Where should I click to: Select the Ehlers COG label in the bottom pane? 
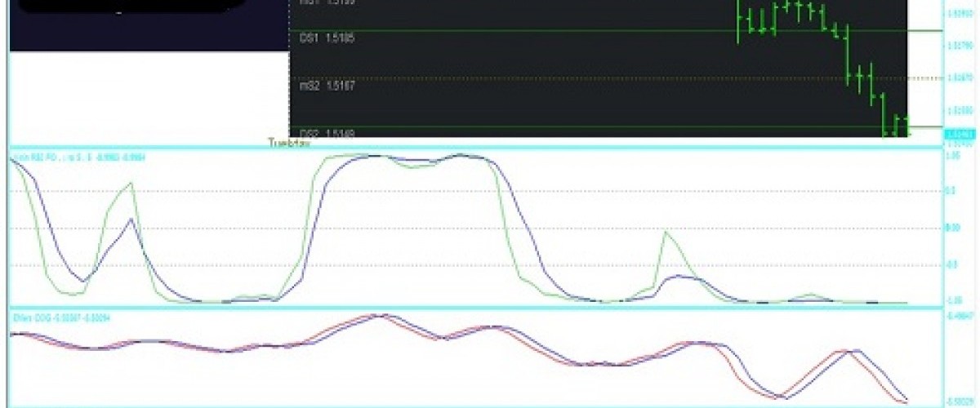(61, 317)
